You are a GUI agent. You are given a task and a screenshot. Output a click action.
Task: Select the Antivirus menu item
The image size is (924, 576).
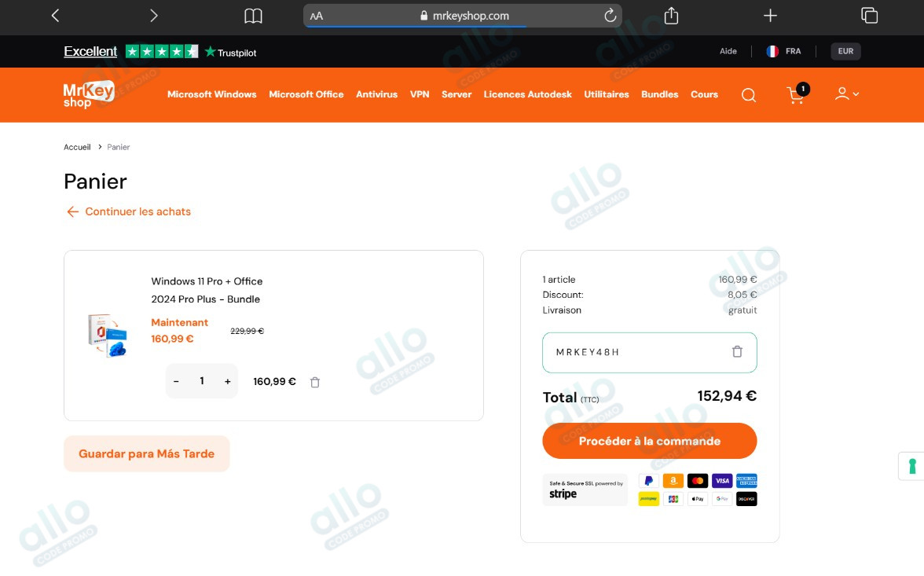pyautogui.click(x=376, y=94)
